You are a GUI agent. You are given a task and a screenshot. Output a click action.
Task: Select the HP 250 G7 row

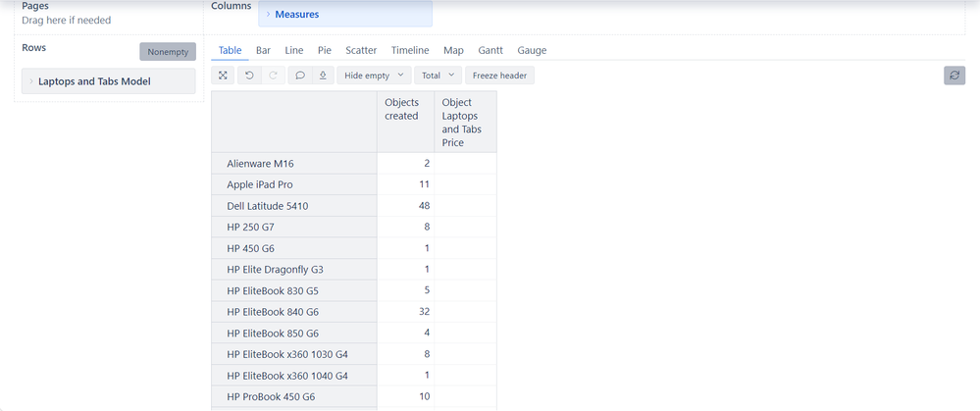tap(294, 228)
